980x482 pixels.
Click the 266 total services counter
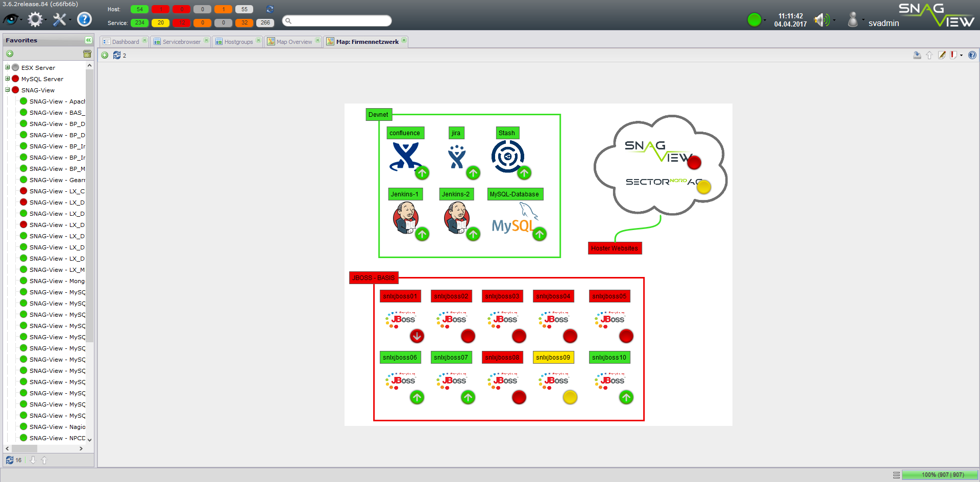tap(265, 22)
